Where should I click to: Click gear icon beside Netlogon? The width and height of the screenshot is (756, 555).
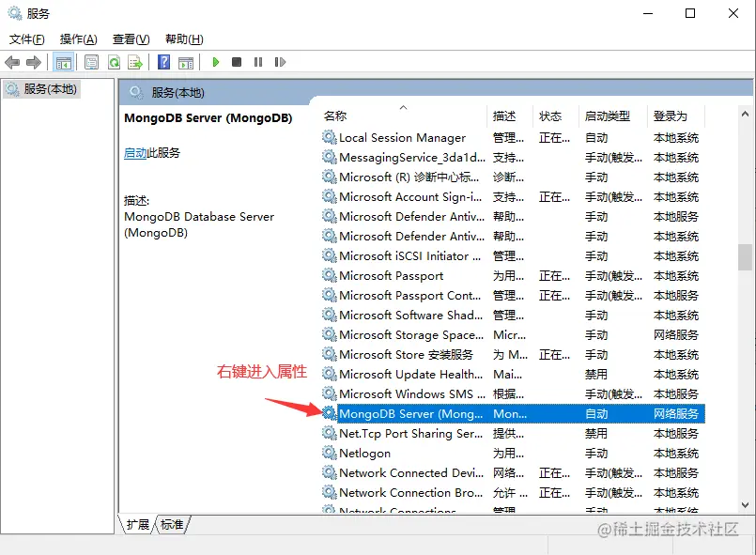pyautogui.click(x=330, y=453)
